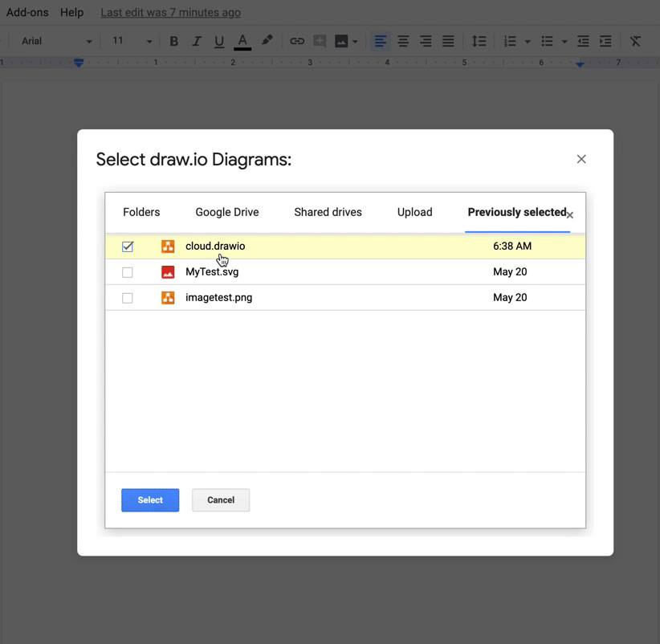660x644 pixels.
Task: Apply left text alignment
Action: pos(380,41)
